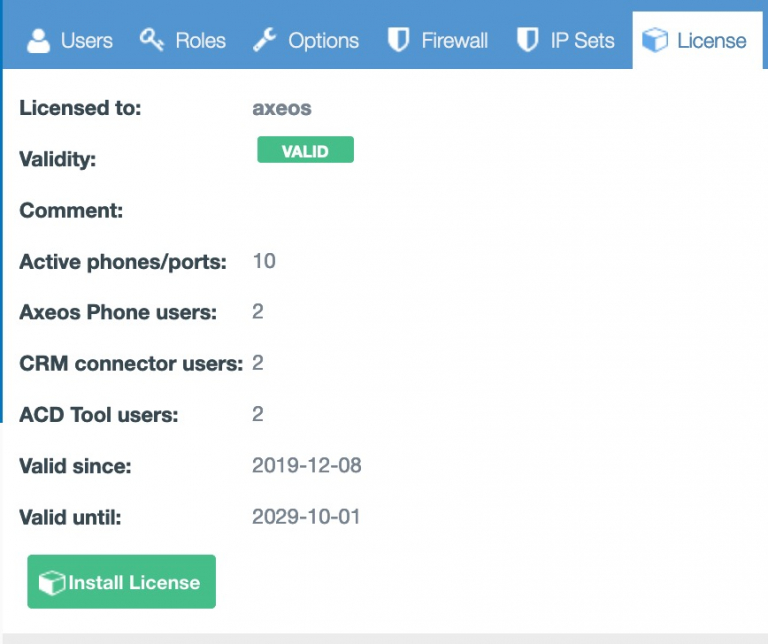
Task: Click the box icon on License tab
Action: click(655, 40)
